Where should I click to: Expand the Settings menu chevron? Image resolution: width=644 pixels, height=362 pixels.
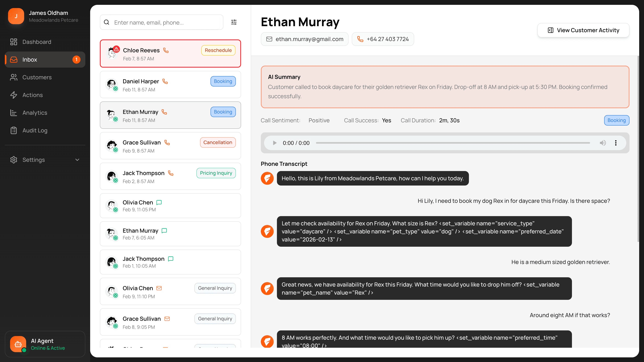(77, 160)
